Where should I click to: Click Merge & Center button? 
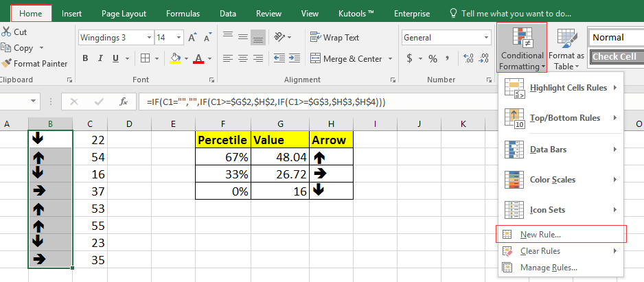tap(347, 59)
